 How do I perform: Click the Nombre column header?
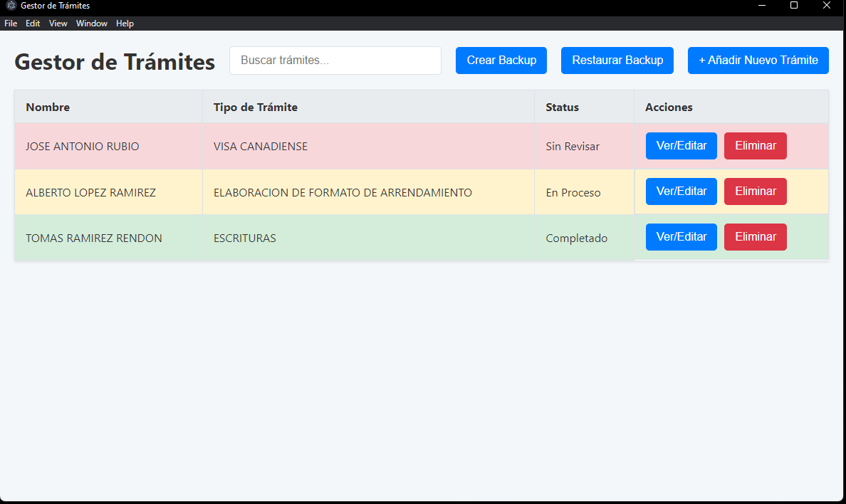[48, 107]
